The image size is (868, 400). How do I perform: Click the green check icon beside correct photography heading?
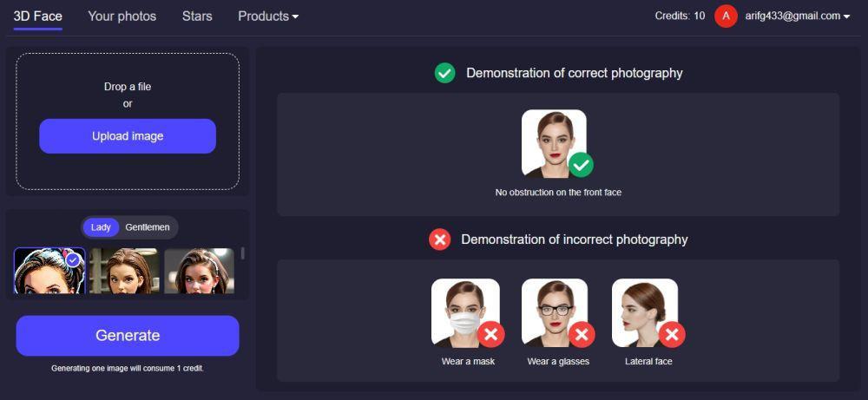pos(444,73)
